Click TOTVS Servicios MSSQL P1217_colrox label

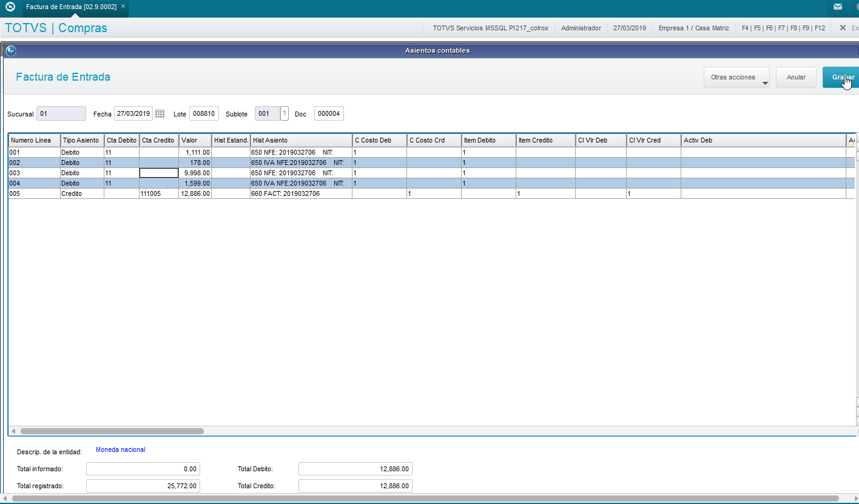[x=491, y=28]
